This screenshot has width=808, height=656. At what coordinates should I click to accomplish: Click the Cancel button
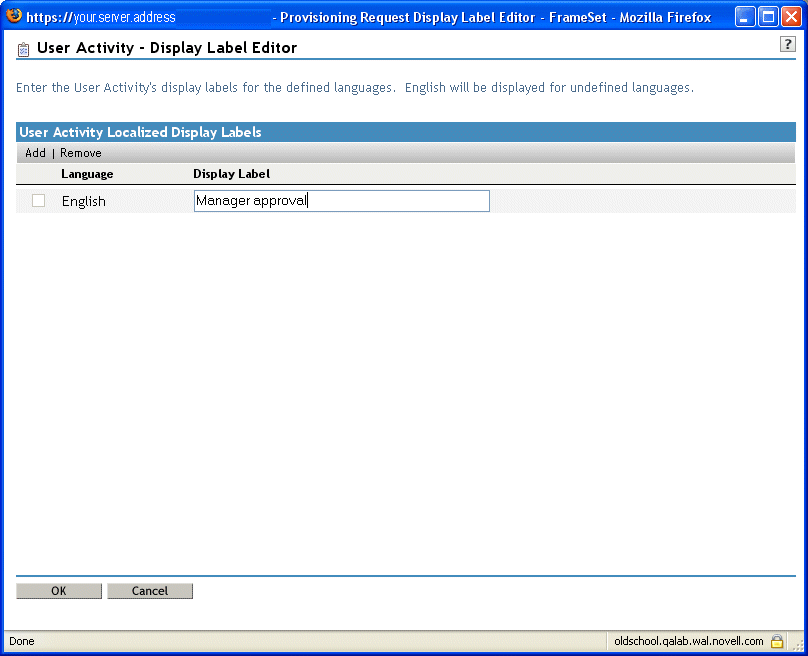(150, 591)
